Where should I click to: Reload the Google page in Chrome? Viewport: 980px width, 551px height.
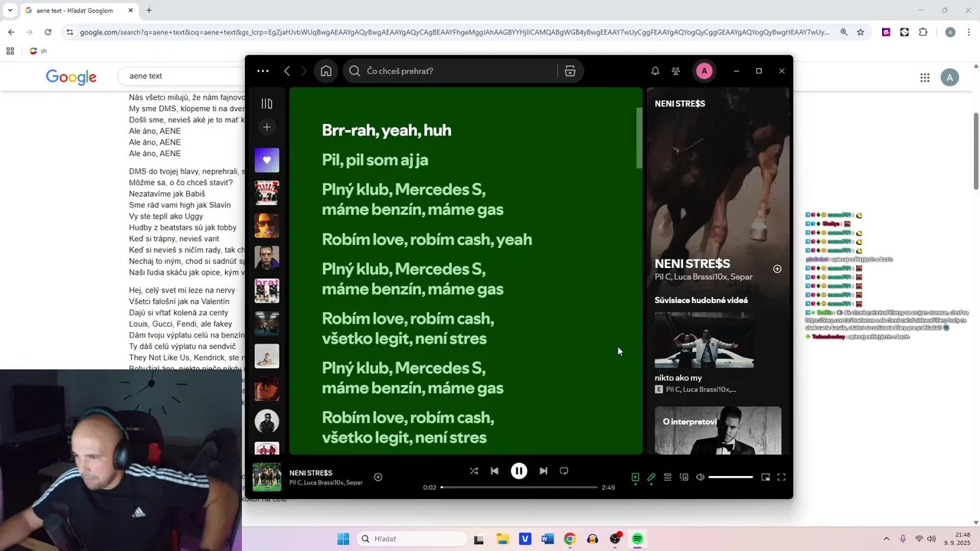(47, 32)
